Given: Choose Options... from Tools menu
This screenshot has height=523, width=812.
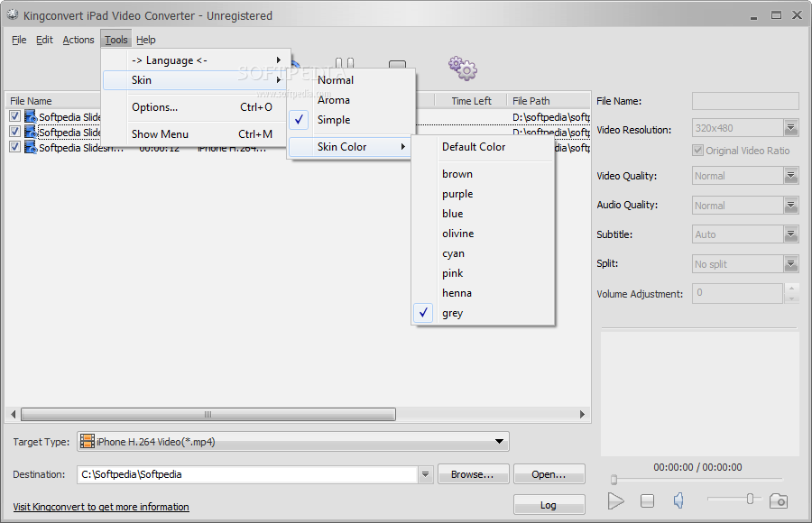Looking at the screenshot, I should click(x=197, y=107).
